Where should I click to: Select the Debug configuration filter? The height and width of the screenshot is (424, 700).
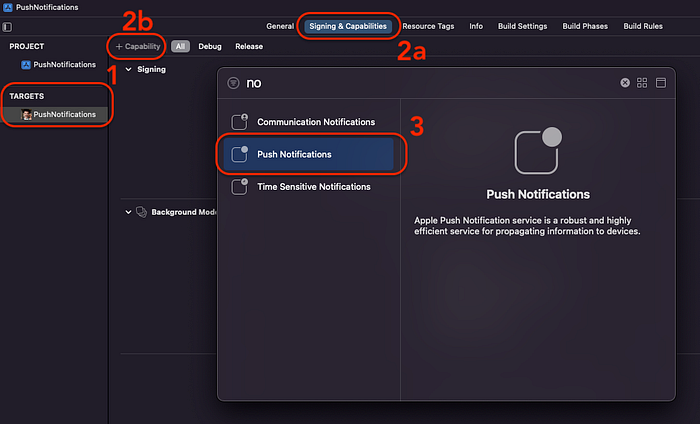210,46
